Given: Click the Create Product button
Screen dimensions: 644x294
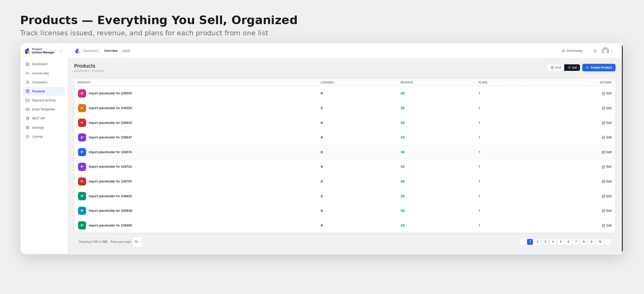Looking at the screenshot, I should click(x=599, y=67).
